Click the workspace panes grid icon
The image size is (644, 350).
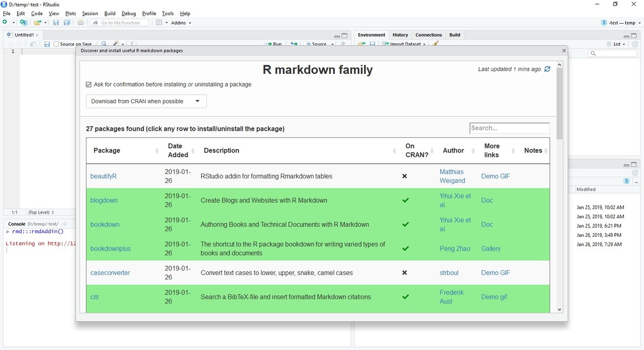tap(159, 23)
